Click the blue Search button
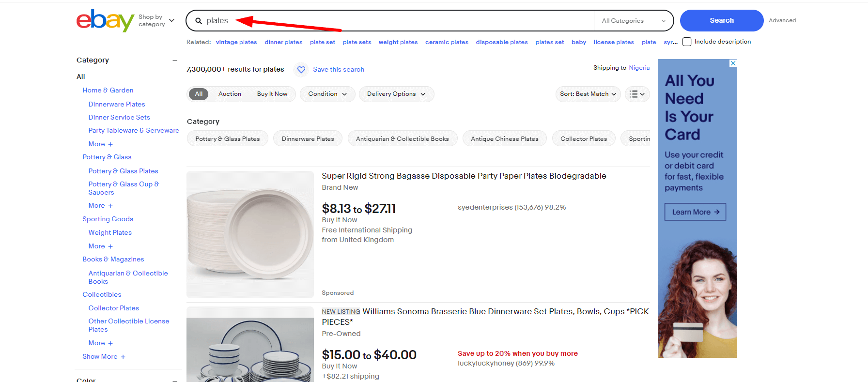The height and width of the screenshot is (382, 868). (x=721, y=20)
